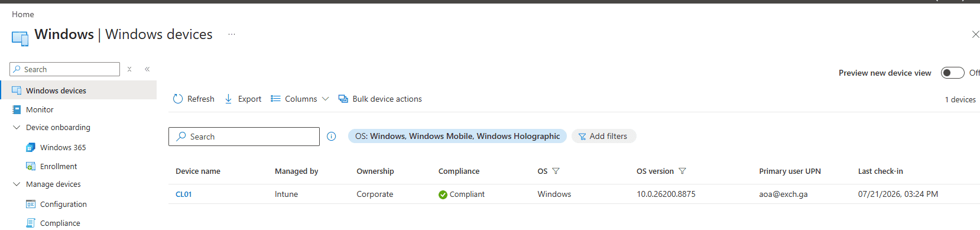
Task: Click inside the sidebar Search box
Action: 65,69
